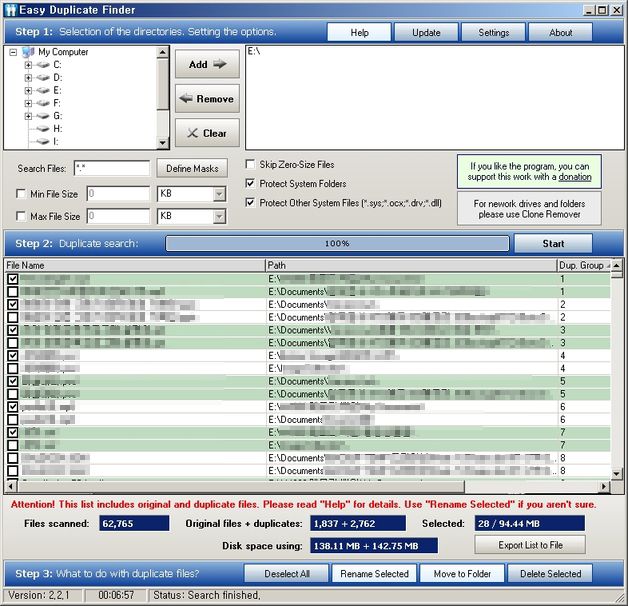Uncheck Protect System Folders
Image resolution: width=628 pixels, height=606 pixels.
[250, 183]
